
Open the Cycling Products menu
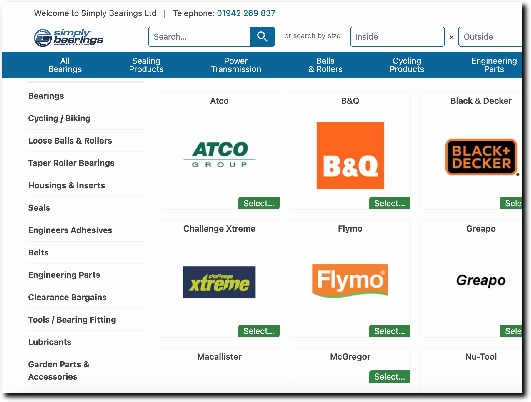click(x=407, y=65)
